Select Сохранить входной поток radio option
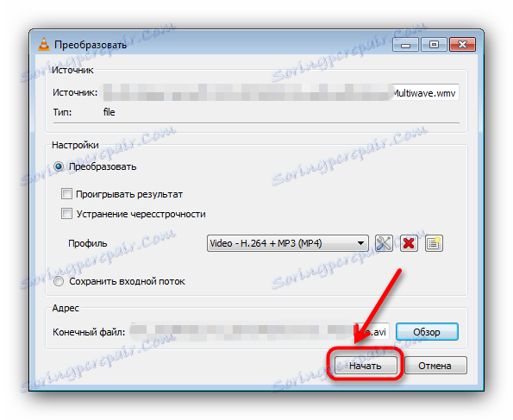This screenshot has width=513, height=420. pos(59,281)
